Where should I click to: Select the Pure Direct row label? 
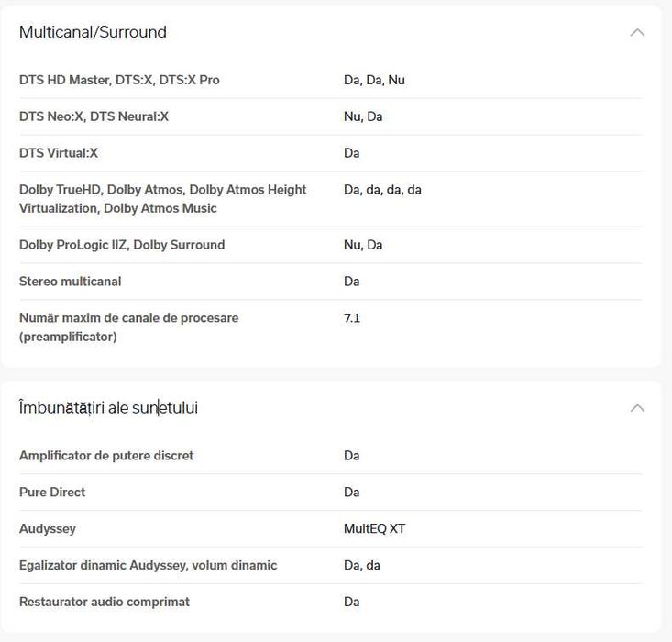pyautogui.click(x=52, y=493)
